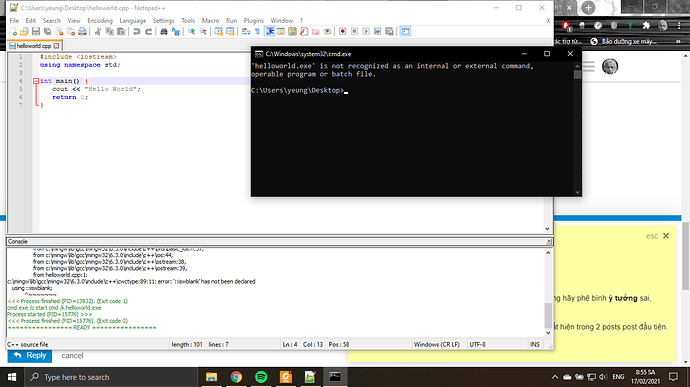Create a new file with the New toolbar icon
Image resolution: width=690 pixels, height=387 pixels.
pos(13,32)
